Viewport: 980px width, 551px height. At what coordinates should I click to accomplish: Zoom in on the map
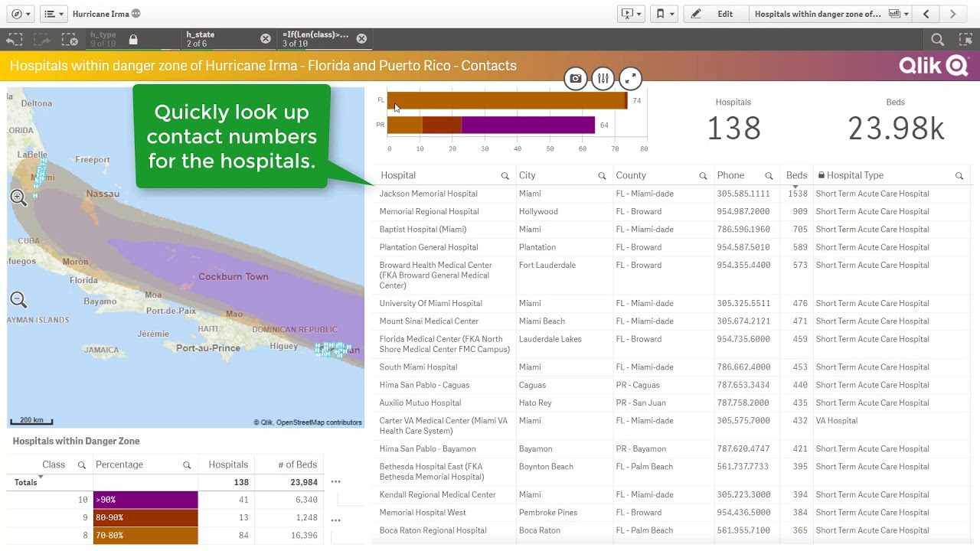tap(18, 198)
